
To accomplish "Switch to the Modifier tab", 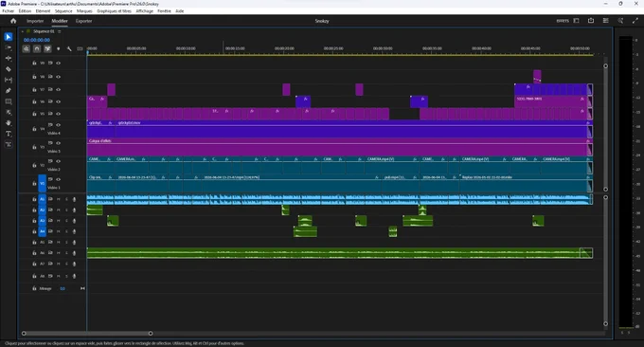I will coord(60,21).
